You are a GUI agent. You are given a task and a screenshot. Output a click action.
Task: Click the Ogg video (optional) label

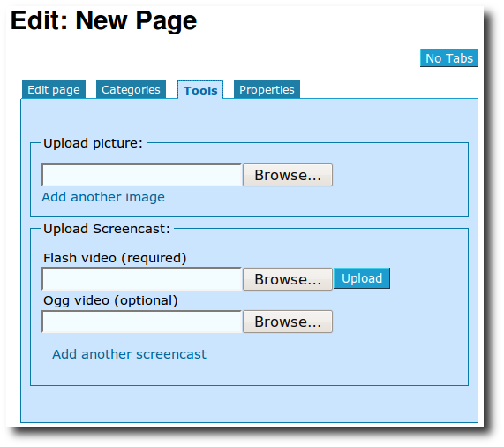110,300
